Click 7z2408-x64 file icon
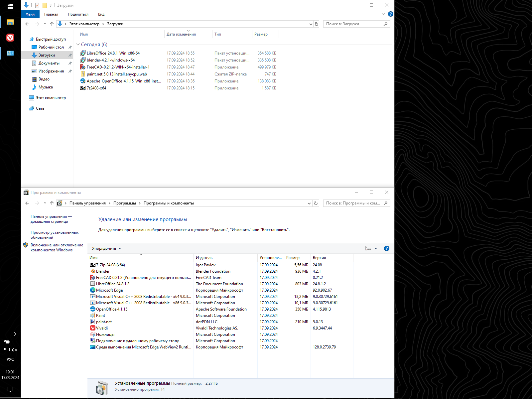 click(83, 88)
